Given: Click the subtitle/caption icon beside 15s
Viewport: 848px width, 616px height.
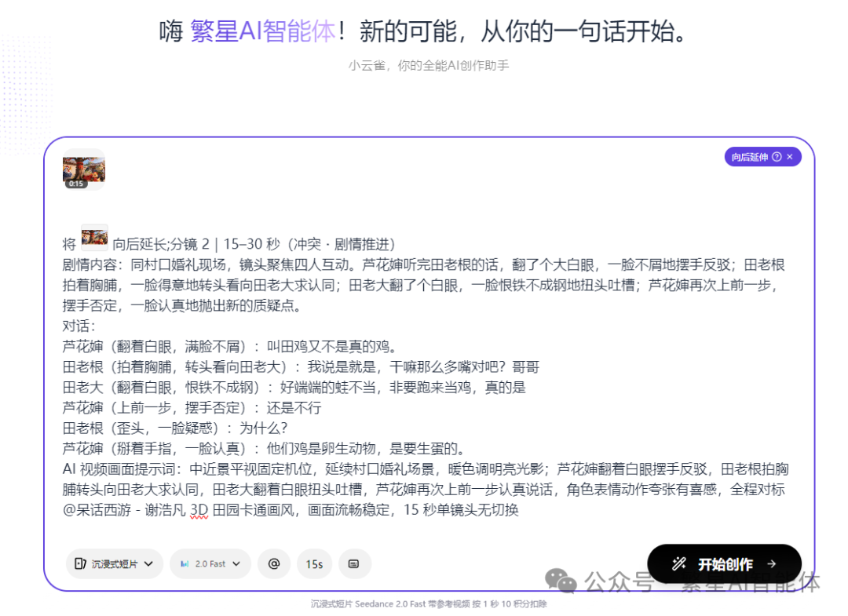Looking at the screenshot, I should pyautogui.click(x=354, y=563).
